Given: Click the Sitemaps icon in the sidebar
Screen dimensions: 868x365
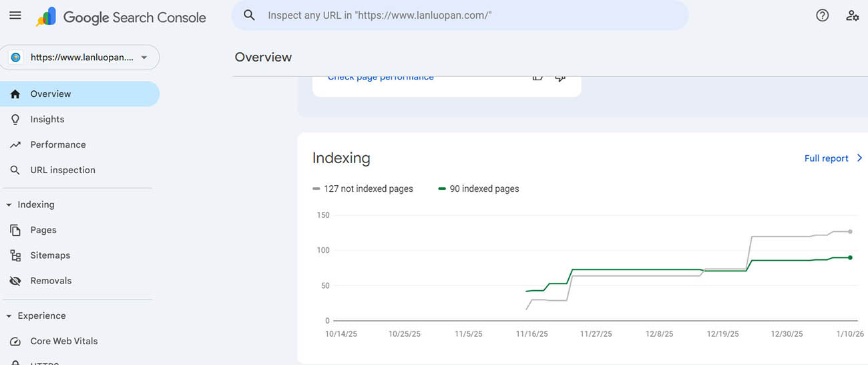Looking at the screenshot, I should [x=15, y=255].
